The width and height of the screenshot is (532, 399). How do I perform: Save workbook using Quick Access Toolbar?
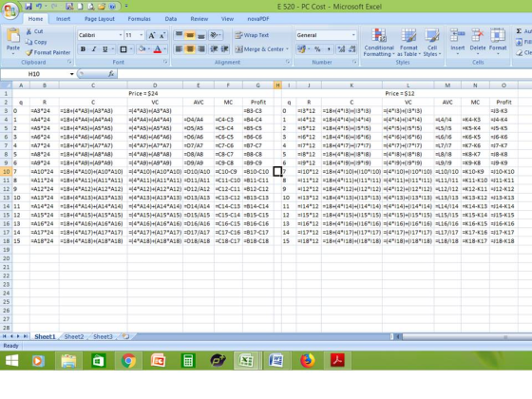tap(28, 6)
